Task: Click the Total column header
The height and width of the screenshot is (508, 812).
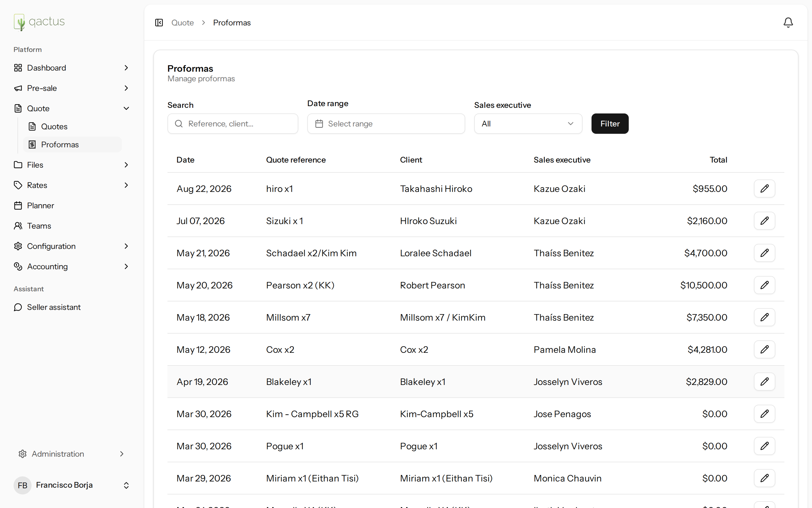Action: [718, 160]
